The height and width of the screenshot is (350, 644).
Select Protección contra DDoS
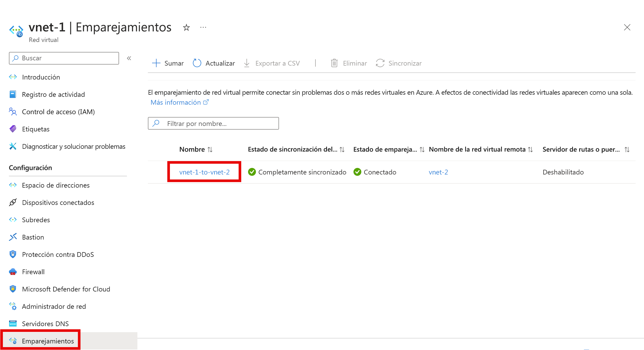click(x=58, y=254)
